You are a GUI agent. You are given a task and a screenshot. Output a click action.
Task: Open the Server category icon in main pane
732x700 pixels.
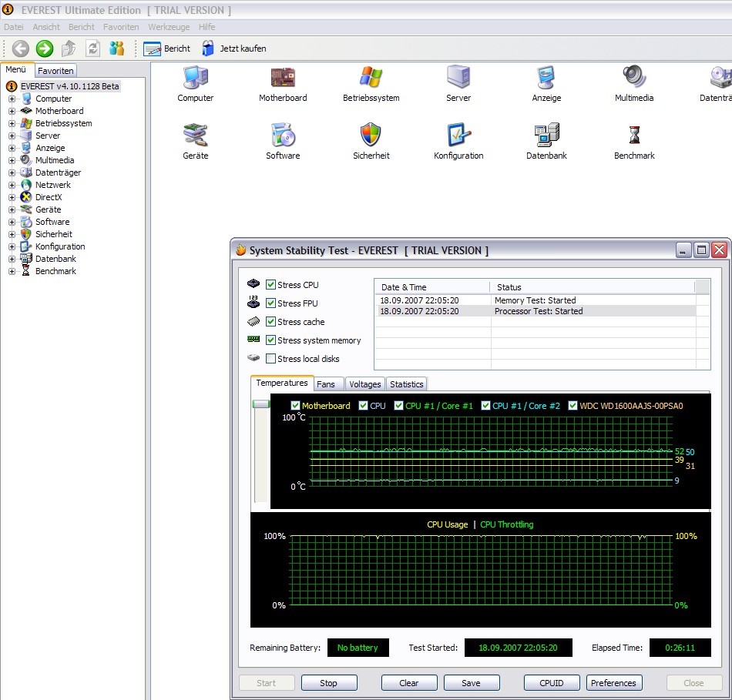(458, 77)
